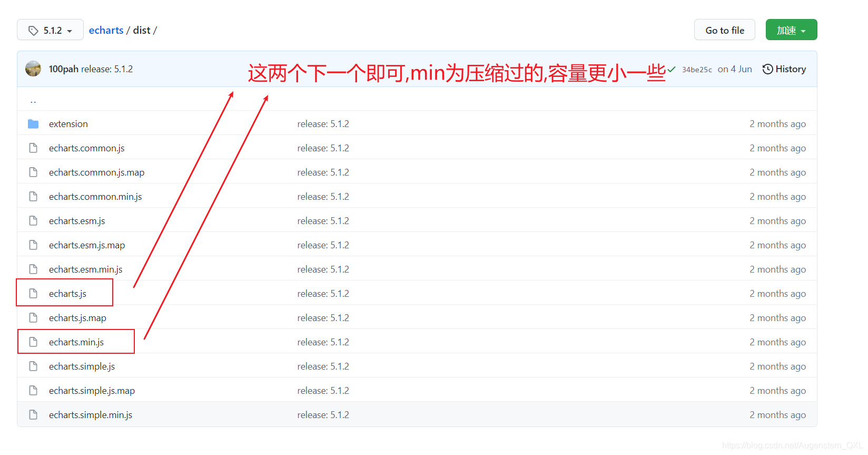Screen dimensions: 868x455
Task: Open commit message in echarts.min.js row
Action: pos(323,342)
